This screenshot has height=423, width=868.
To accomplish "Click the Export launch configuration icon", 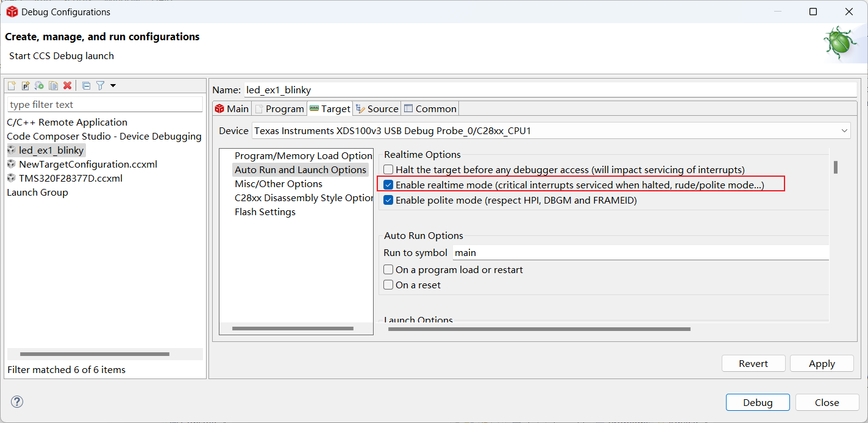I will click(x=40, y=86).
